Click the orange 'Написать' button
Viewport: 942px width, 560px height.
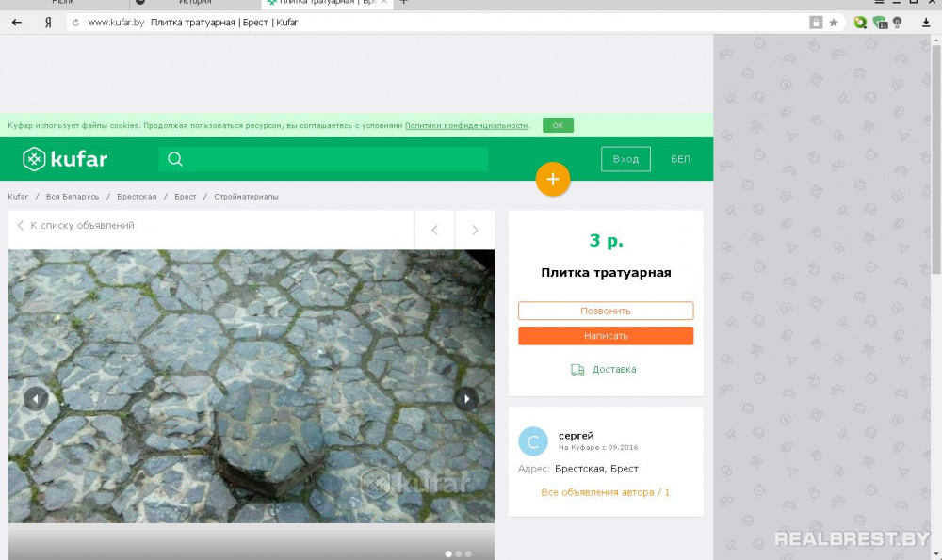coord(606,336)
